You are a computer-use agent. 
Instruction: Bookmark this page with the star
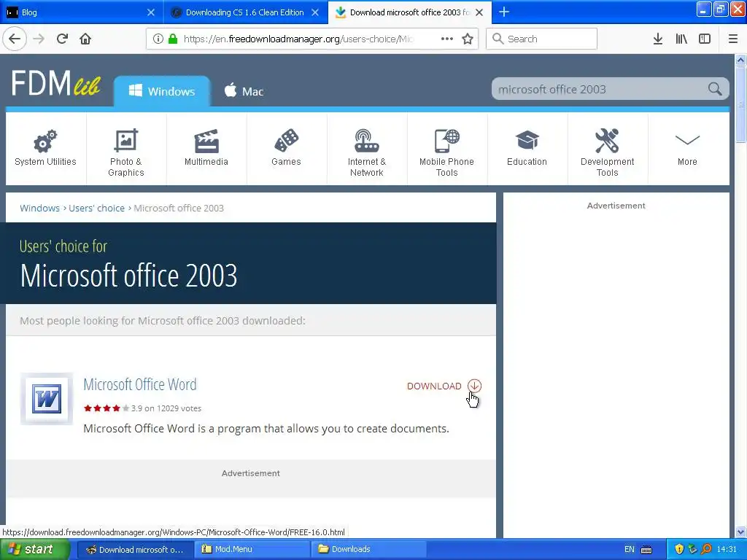point(468,39)
